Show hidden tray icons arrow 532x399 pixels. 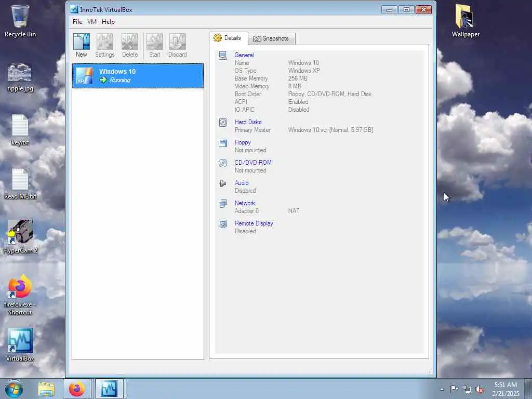click(x=442, y=389)
